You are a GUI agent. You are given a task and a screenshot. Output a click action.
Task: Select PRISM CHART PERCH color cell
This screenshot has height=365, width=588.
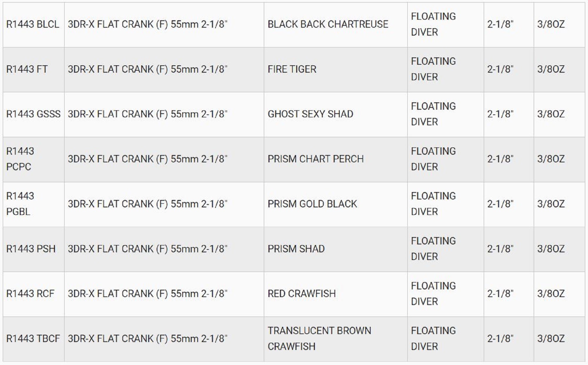315,159
